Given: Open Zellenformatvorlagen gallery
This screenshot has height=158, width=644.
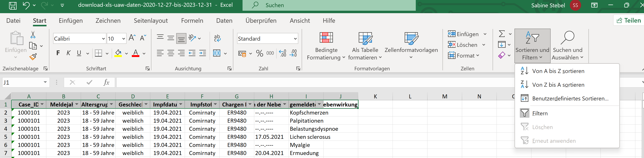Looking at the screenshot, I should pyautogui.click(x=411, y=46).
